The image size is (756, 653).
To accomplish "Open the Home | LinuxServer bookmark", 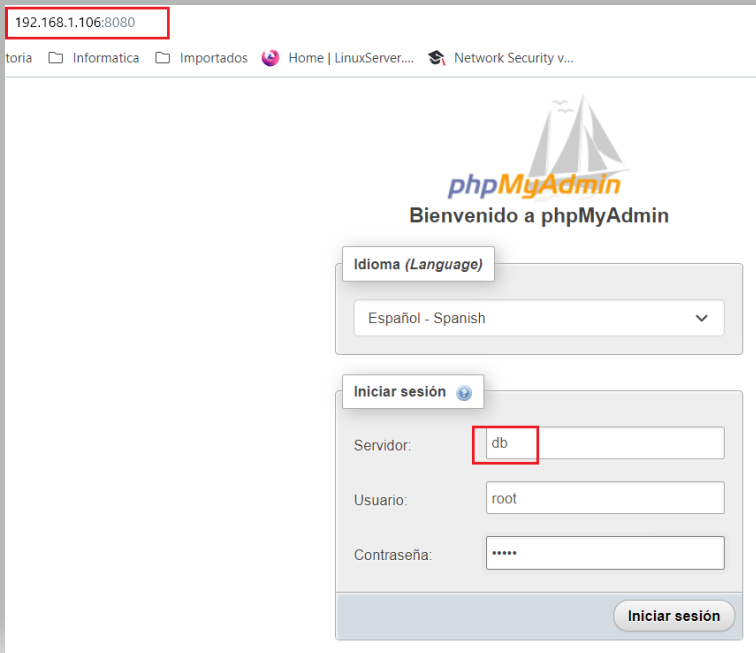I will [338, 58].
